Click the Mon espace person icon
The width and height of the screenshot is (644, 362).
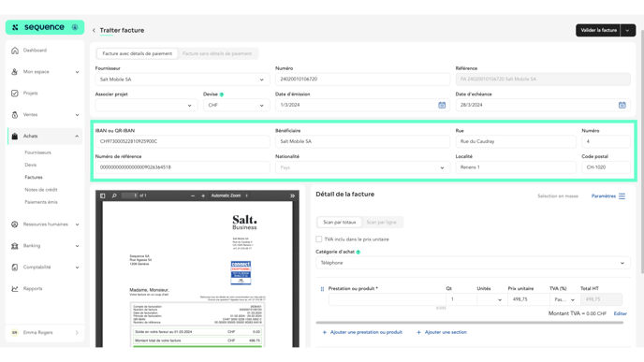pyautogui.click(x=15, y=72)
